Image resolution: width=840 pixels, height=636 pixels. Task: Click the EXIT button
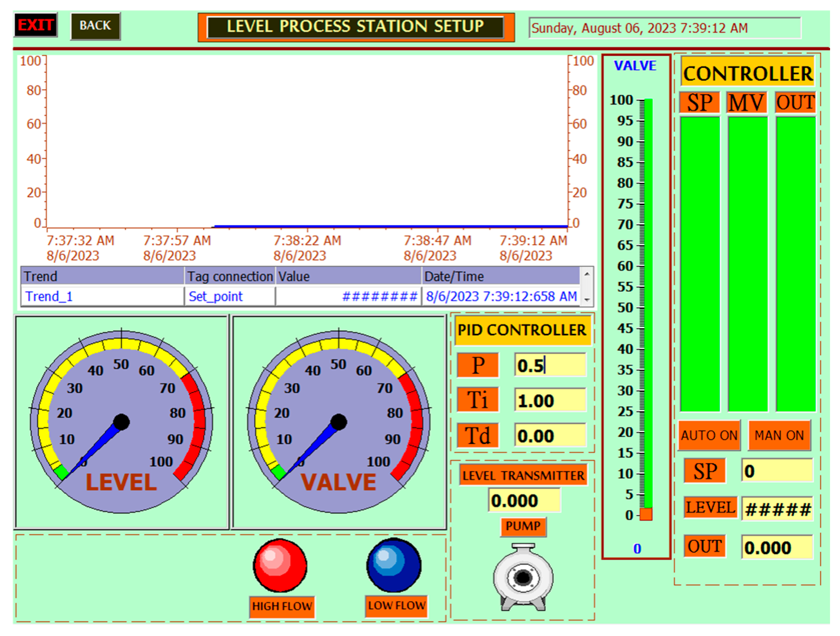coord(36,25)
